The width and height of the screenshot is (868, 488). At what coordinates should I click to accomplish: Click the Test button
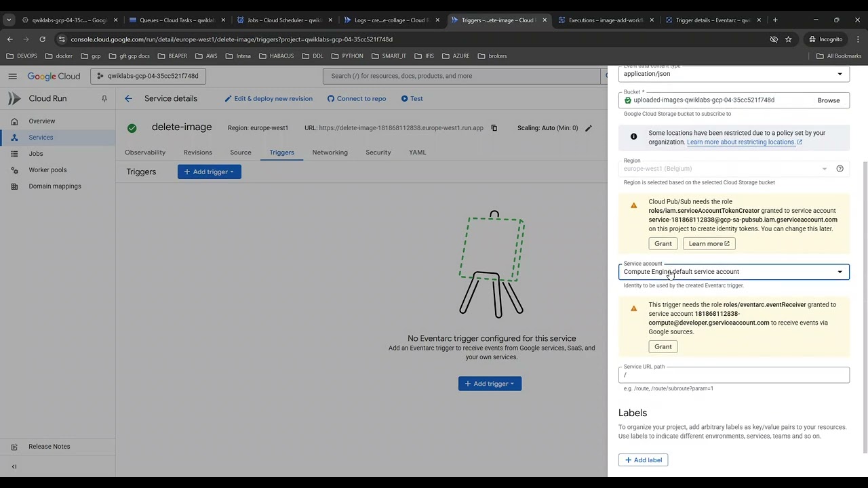coord(412,99)
